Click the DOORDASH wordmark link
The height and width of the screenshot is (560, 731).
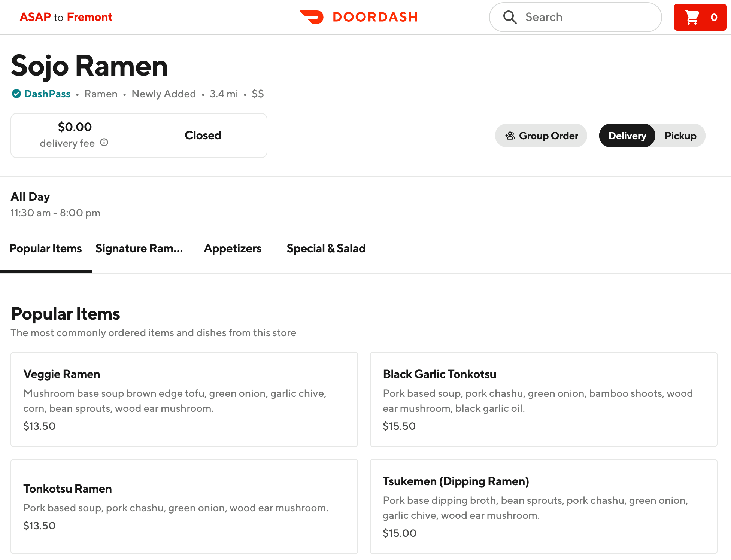pyautogui.click(x=375, y=17)
